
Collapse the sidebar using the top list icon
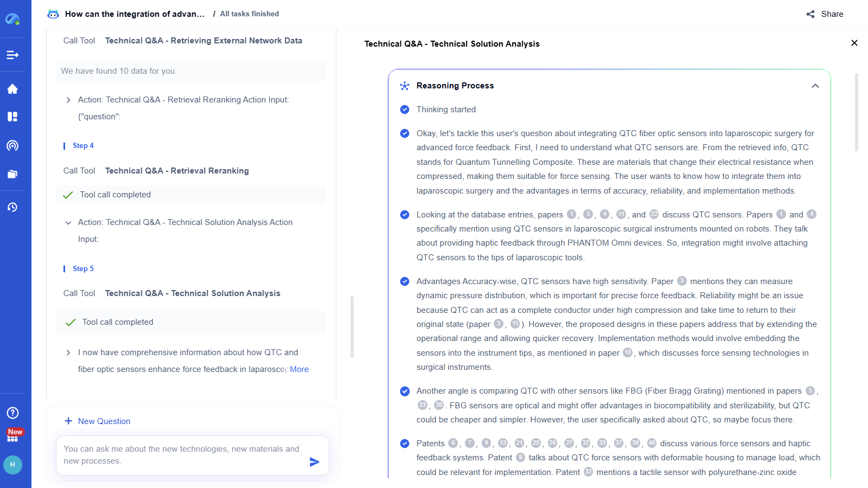coord(14,54)
